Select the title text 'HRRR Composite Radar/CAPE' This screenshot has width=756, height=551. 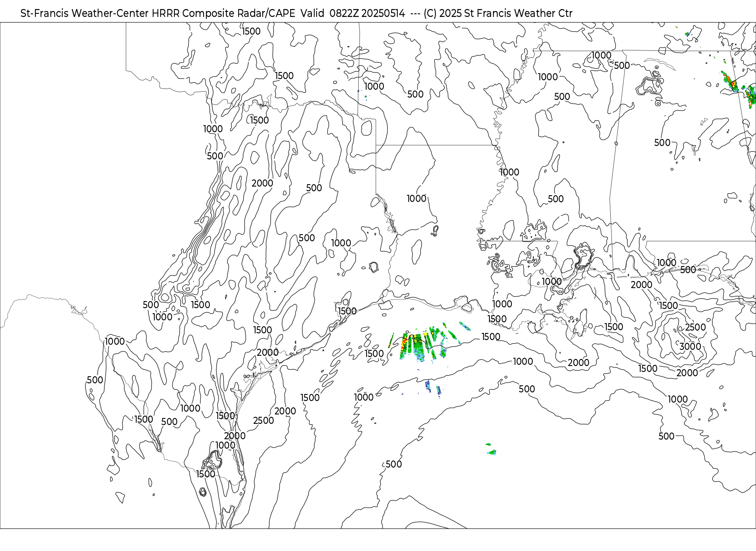coord(223,13)
